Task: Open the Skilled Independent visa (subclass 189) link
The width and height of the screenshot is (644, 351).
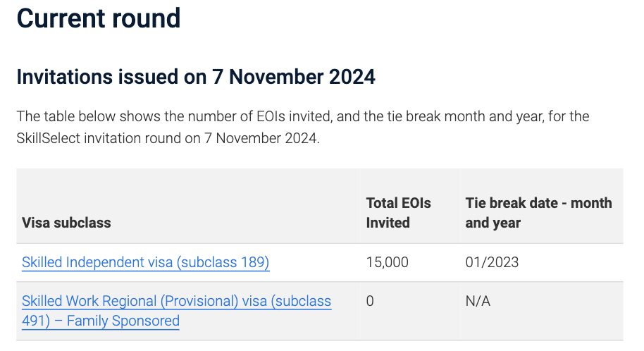Action: click(145, 263)
